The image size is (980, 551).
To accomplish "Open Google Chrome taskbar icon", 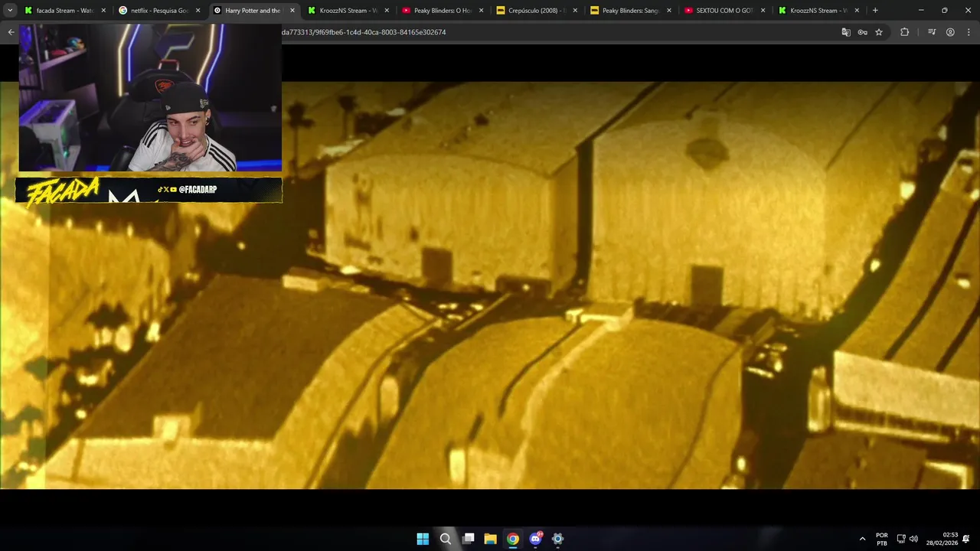I will pyautogui.click(x=513, y=539).
